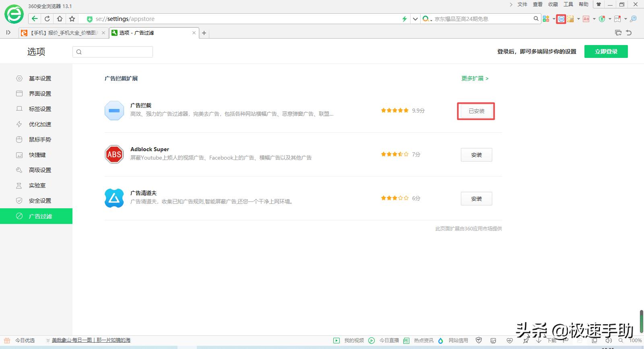Select 快捷键 in sidebar
Viewport: 644px width, 349px height.
[x=36, y=155]
